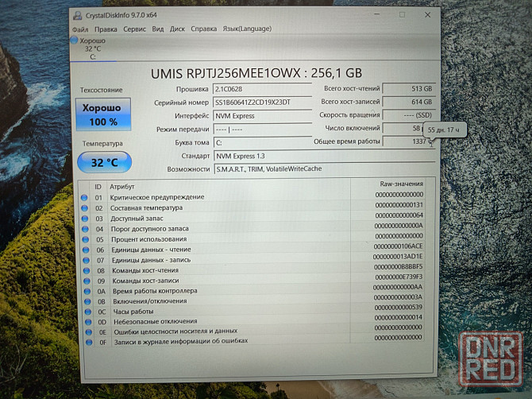Select attribute text Единицы данных - запись
Viewport: 532px width, 399px height.
[152, 260]
